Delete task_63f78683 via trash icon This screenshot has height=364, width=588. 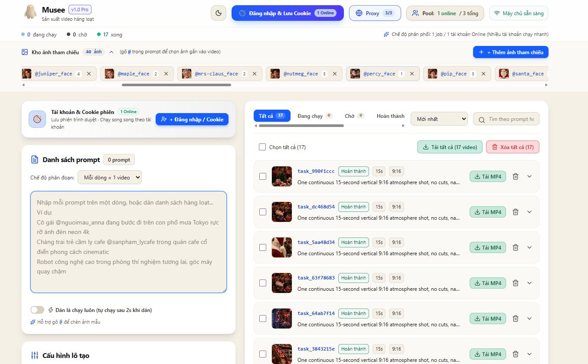pos(516,283)
